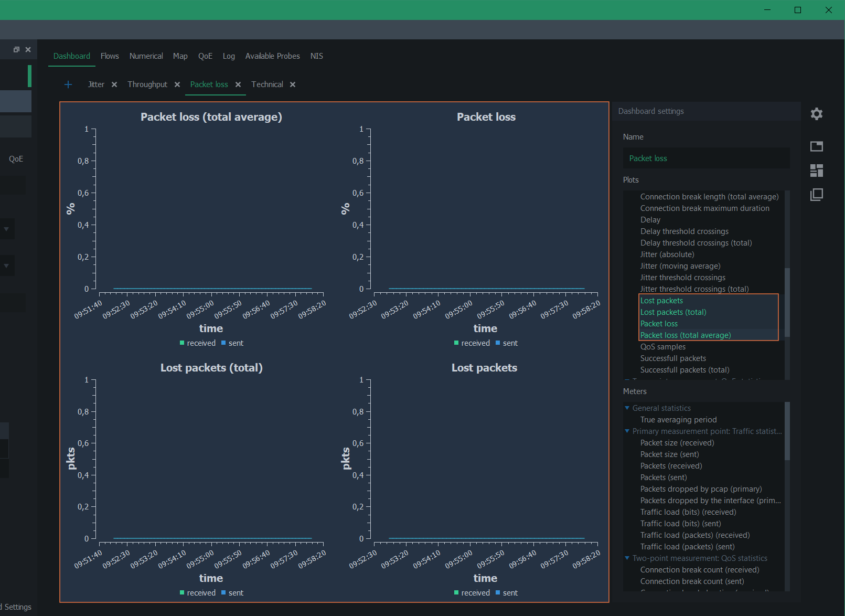Close the Jitter dashboard tab
845x616 pixels.
click(x=114, y=84)
